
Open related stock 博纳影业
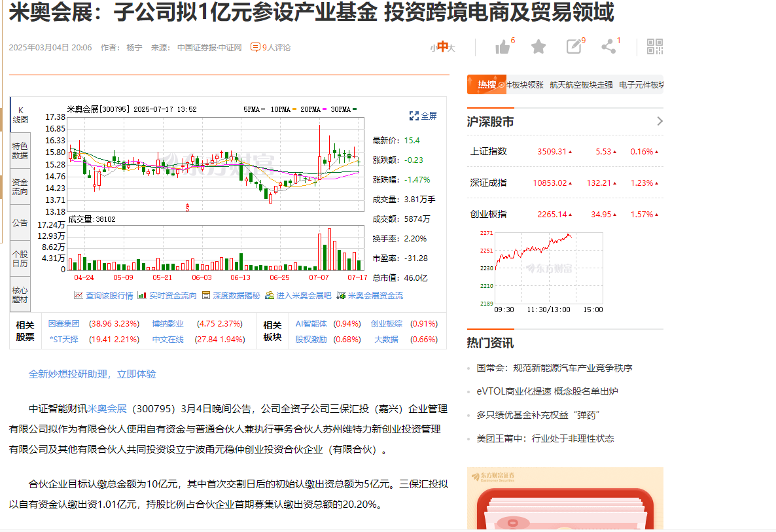coord(168,324)
